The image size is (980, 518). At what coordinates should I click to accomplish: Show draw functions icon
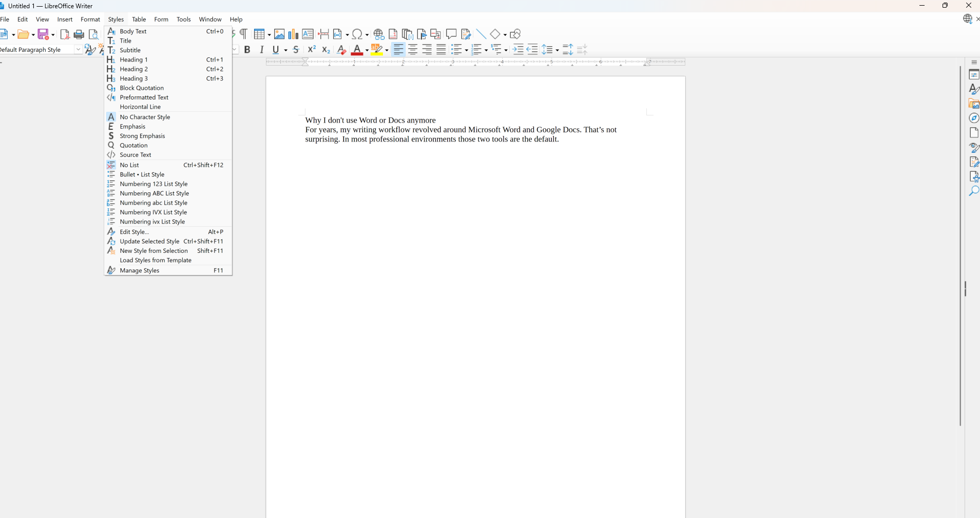click(515, 34)
